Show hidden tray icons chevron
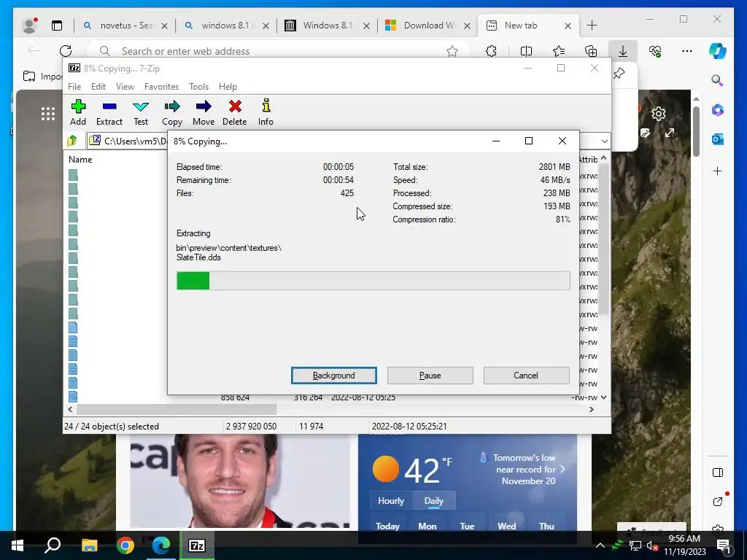The width and height of the screenshot is (747, 560). [600, 545]
